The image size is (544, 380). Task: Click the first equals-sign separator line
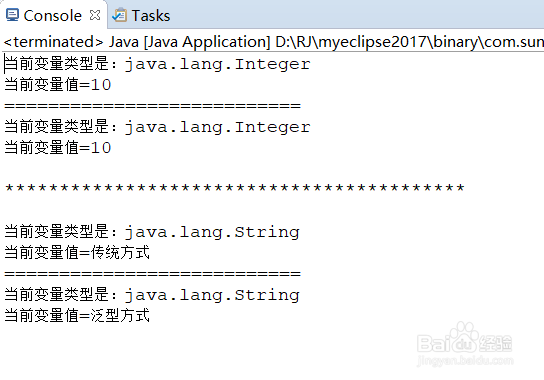152,105
